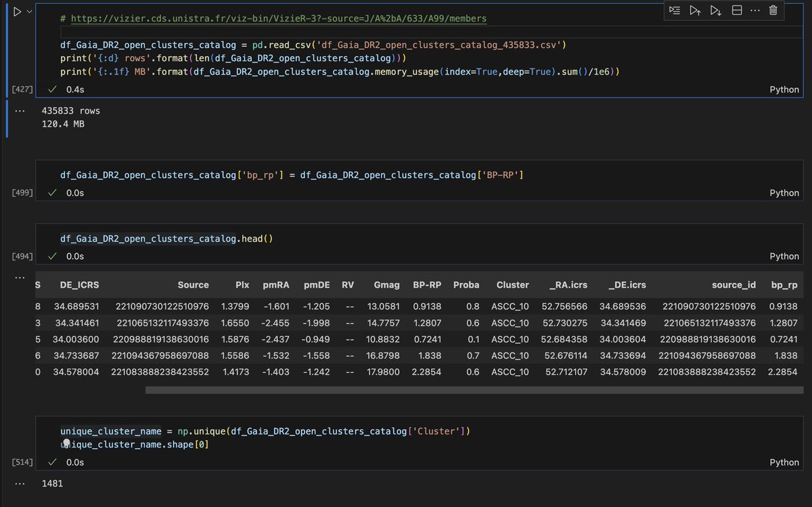
Task: Click the Plx column header
Action: click(242, 285)
